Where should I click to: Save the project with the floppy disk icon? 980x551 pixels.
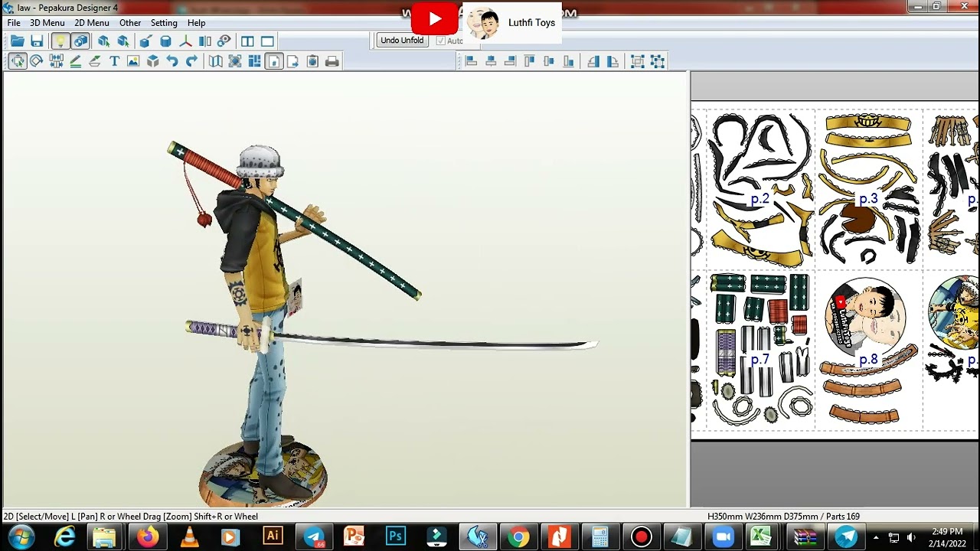point(36,41)
